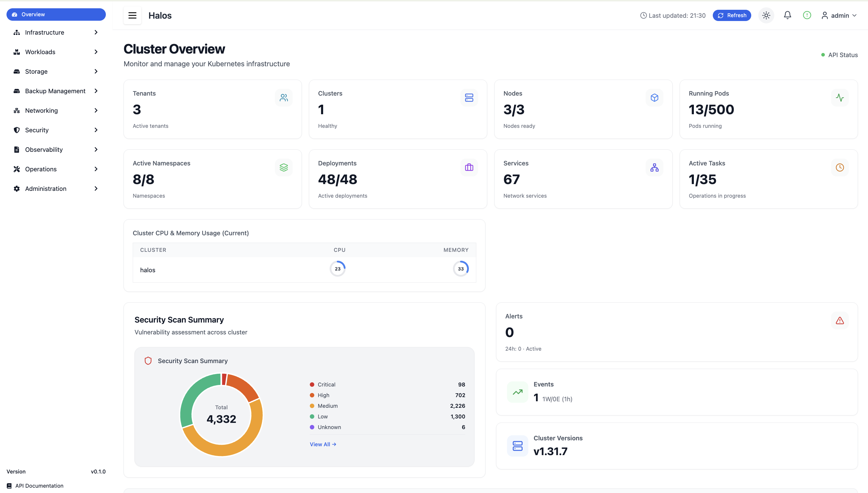Click the Cluster Versions server icon
Screen dimensions: 868x493
(x=517, y=446)
